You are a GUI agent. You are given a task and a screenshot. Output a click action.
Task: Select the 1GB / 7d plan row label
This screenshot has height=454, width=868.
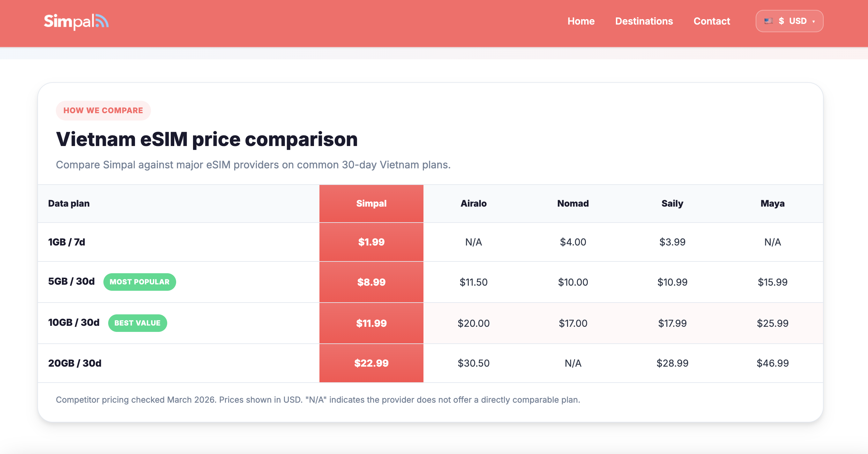click(x=67, y=242)
